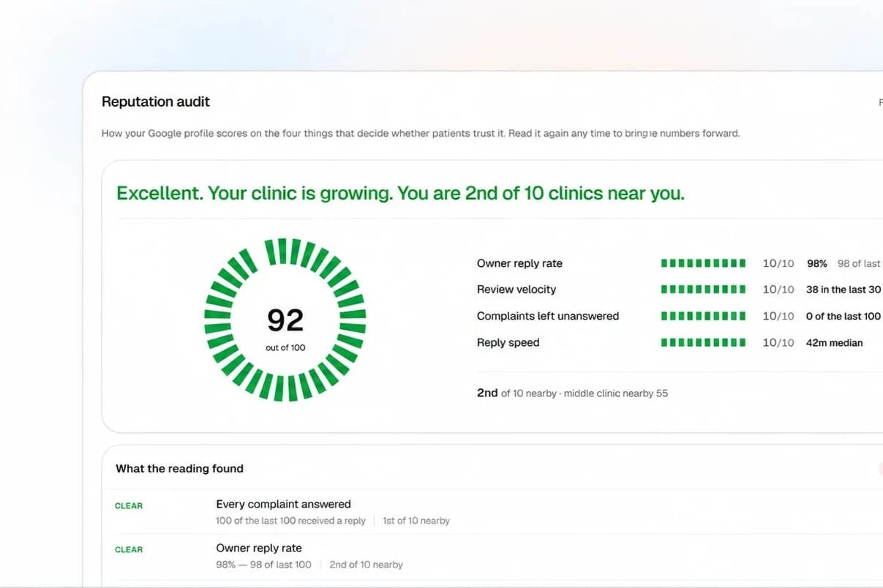
Task: Click the '42m median' value
Action: (834, 342)
